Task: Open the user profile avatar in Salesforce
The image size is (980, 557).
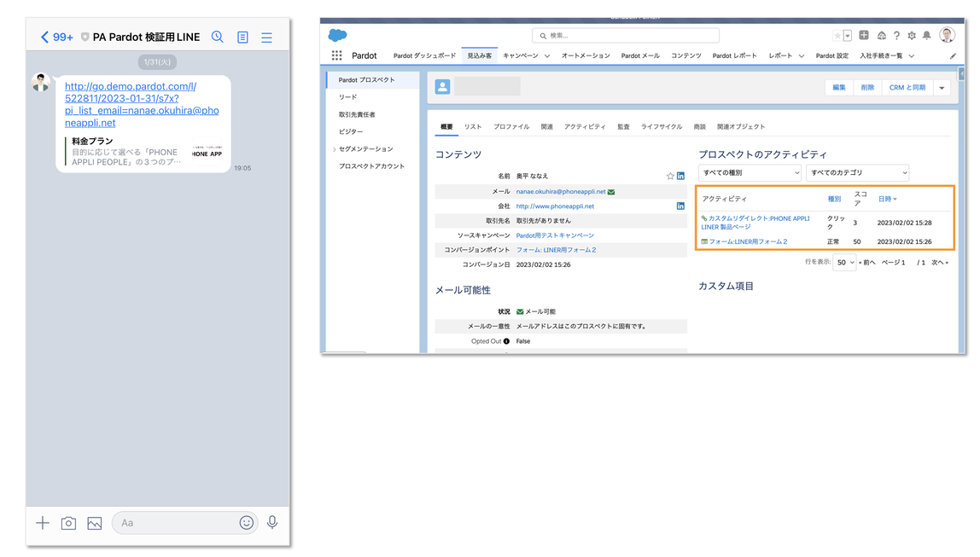Action: point(947,35)
